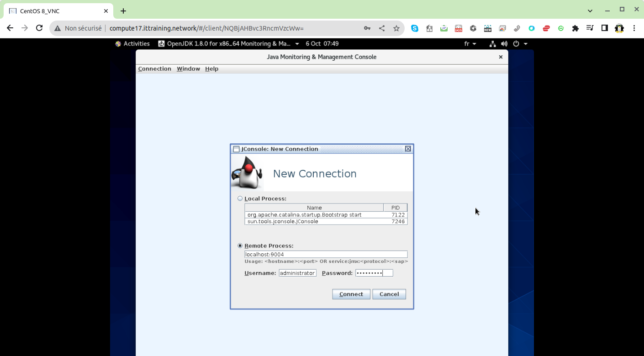Open the power system menu
The height and width of the screenshot is (356, 644).
(520, 44)
